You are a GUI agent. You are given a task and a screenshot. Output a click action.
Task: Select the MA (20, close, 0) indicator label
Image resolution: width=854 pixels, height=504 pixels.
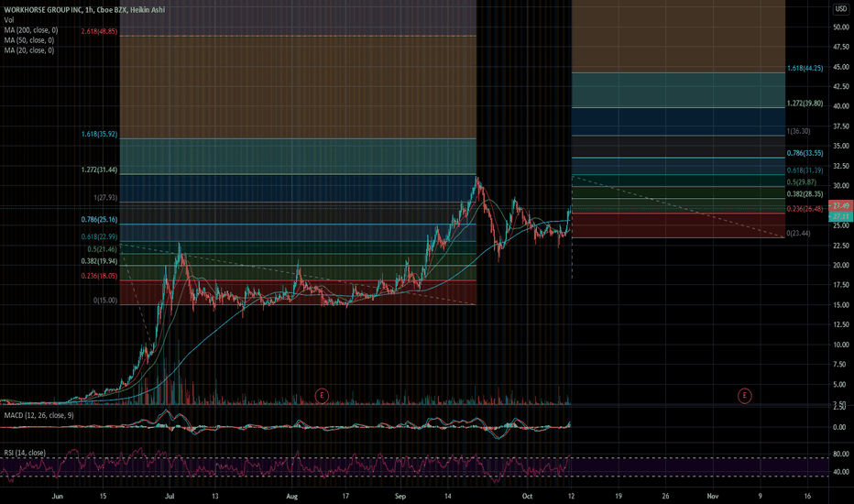(29, 50)
